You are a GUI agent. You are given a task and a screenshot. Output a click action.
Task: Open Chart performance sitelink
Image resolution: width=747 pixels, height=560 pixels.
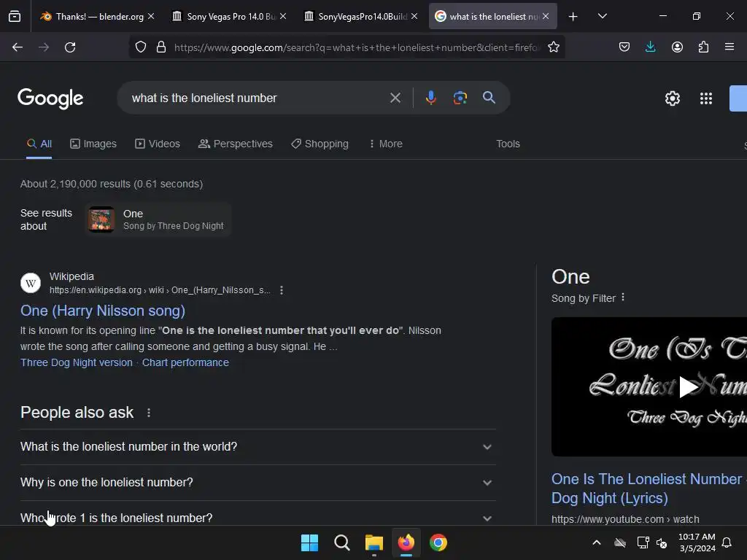click(x=185, y=363)
